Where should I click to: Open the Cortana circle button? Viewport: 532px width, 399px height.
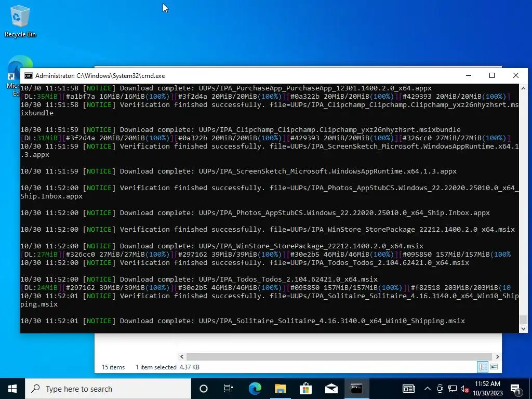coord(203,389)
